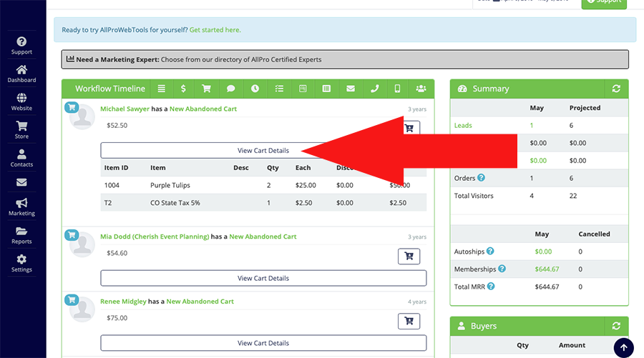Click the dollar sign filter in Workflow Timeline
The height and width of the screenshot is (358, 644).
pos(184,89)
